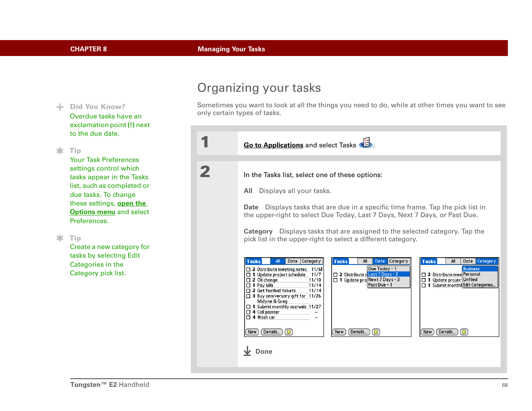532x411 pixels.
Task: Click the Tungsten E2 Handheld footer text
Action: (110, 385)
